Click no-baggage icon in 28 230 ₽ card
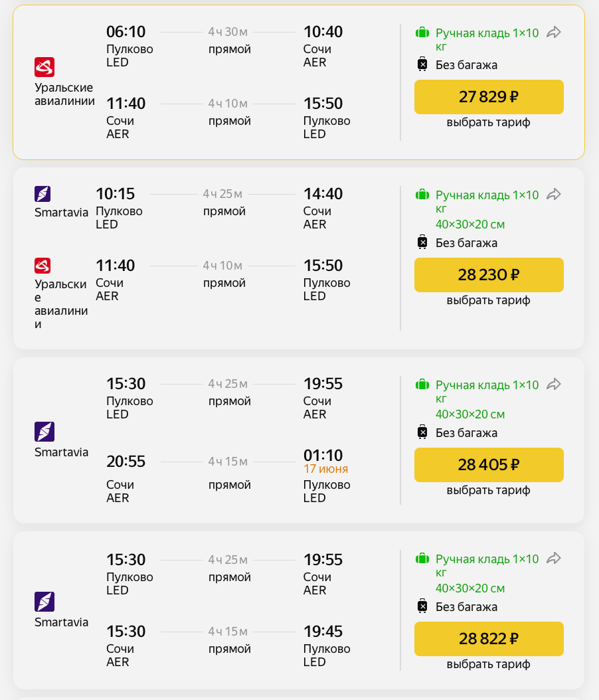 pos(422,242)
